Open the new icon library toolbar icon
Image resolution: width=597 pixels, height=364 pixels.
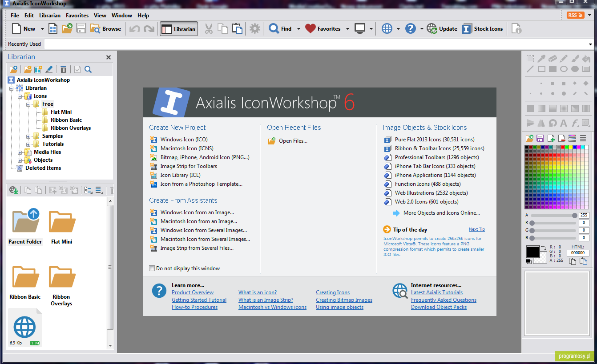[x=53, y=29]
